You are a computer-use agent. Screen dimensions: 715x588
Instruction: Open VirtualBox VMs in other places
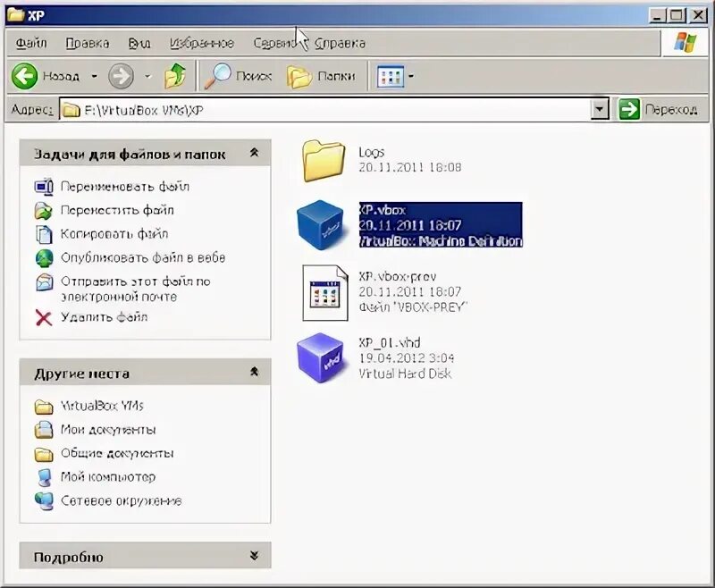[102, 406]
